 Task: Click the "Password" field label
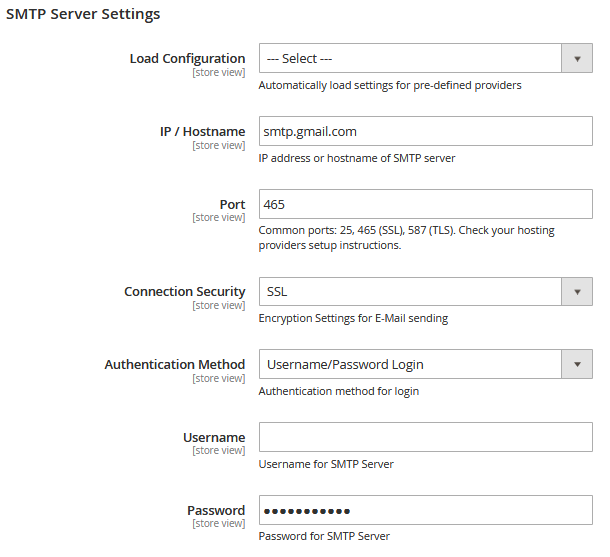pos(215,510)
